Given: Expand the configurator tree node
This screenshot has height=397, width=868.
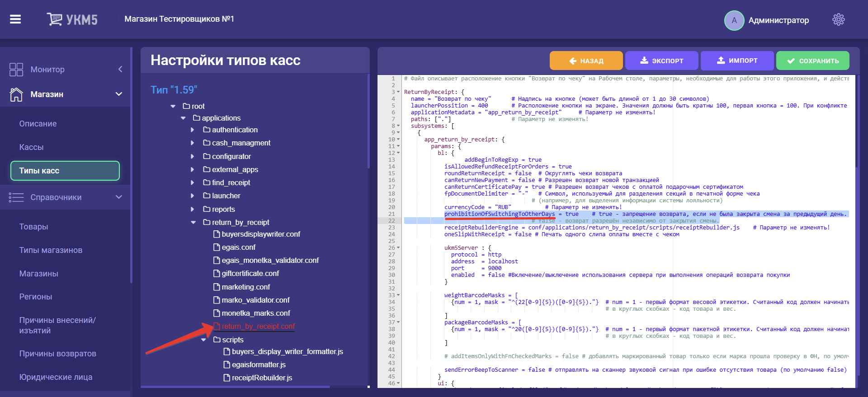Looking at the screenshot, I should coord(193,156).
